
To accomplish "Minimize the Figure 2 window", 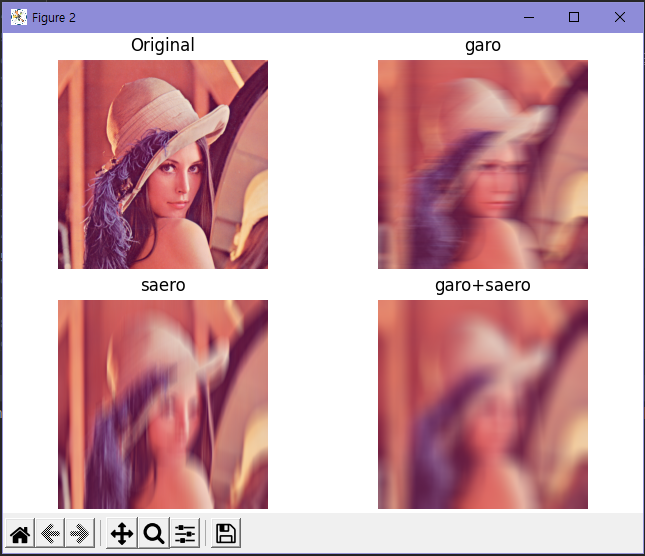I will click(x=529, y=17).
